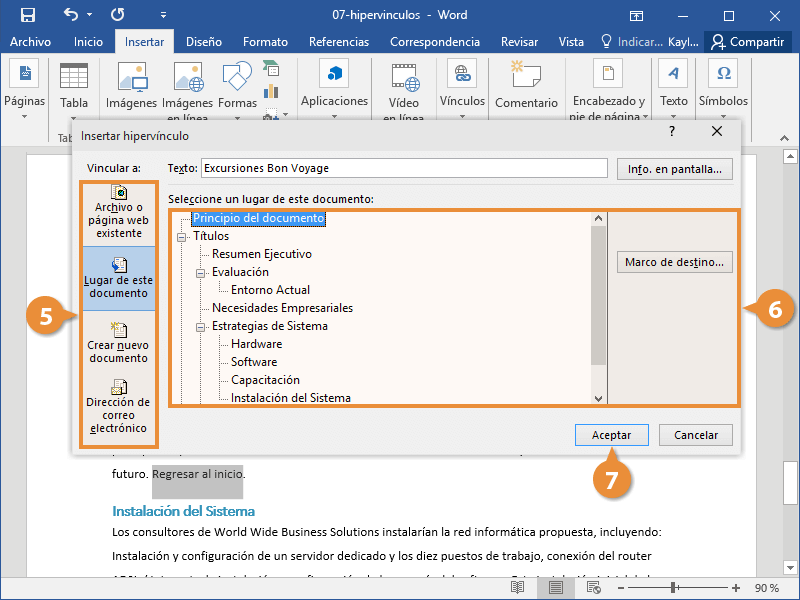Select Lugar de este documento
Image resolution: width=800 pixels, height=600 pixels.
(x=119, y=279)
